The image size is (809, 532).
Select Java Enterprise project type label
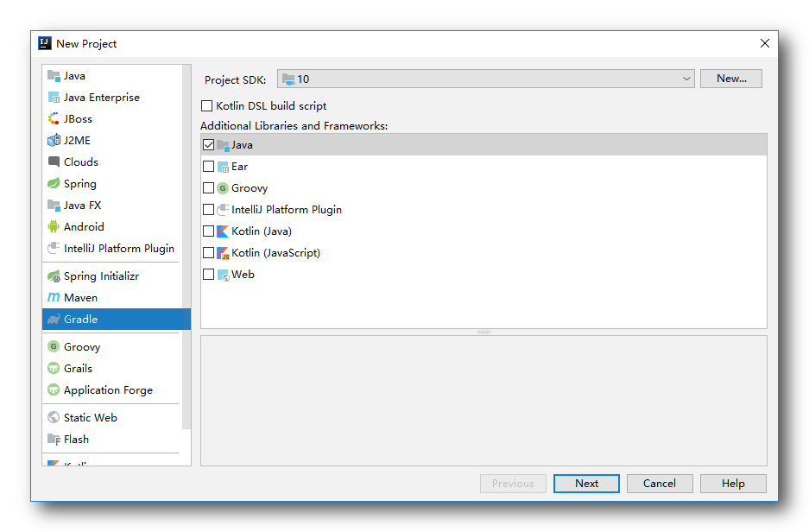[x=102, y=98]
